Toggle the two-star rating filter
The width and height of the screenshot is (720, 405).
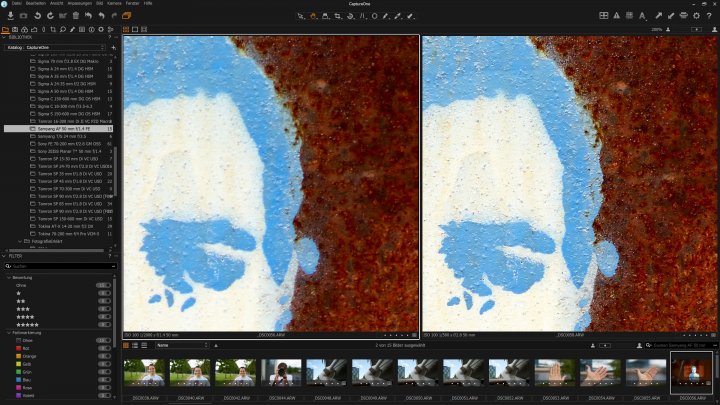[105, 301]
